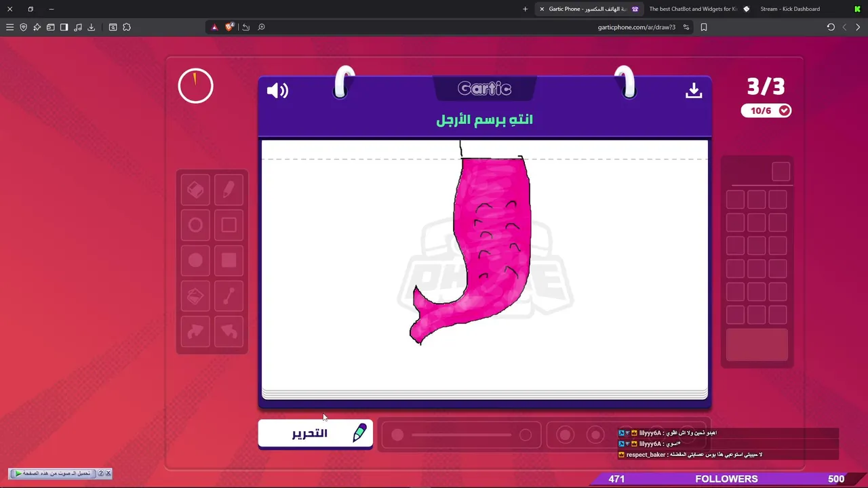
Task: Switch to the Stream - Kick Dashboard tab
Action: 790,9
